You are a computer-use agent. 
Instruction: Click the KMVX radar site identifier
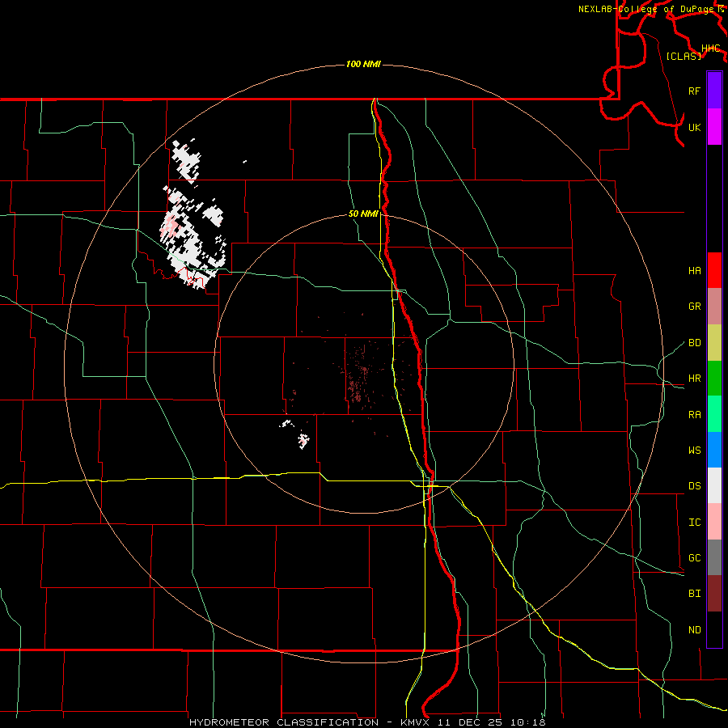pyautogui.click(x=415, y=722)
